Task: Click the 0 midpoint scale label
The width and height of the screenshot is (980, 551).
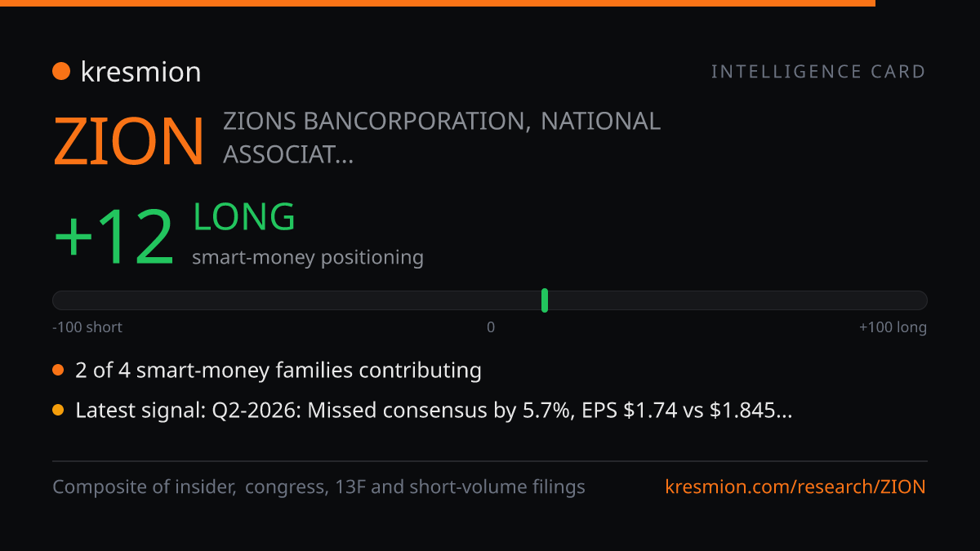Action: pyautogui.click(x=491, y=327)
